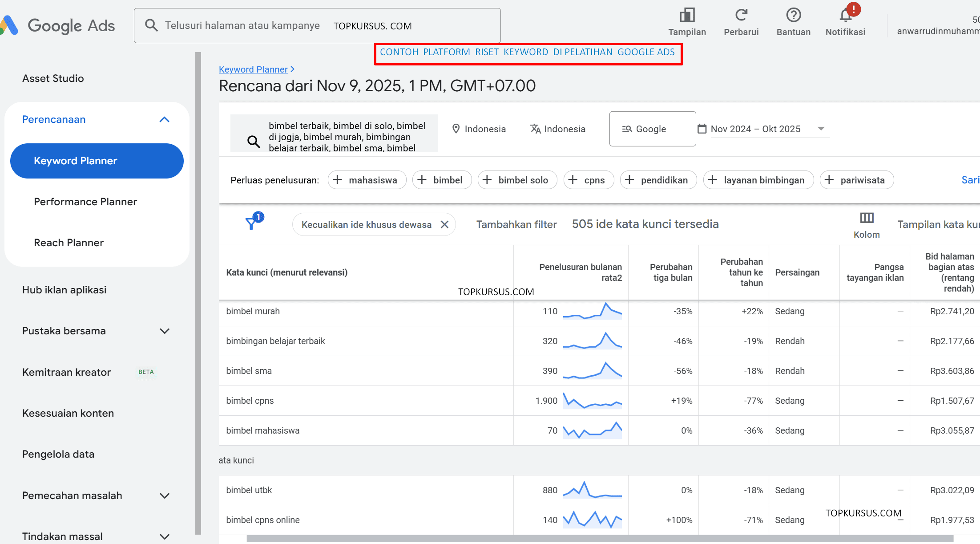This screenshot has width=980, height=544.
Task: Add 'bimbel solo' suggestion chip
Action: pos(517,180)
